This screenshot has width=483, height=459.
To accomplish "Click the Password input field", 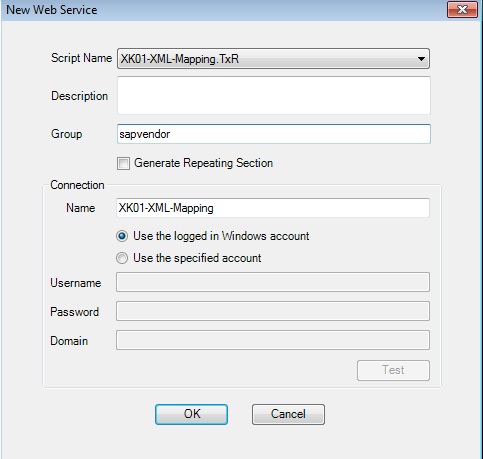I will pos(273,311).
